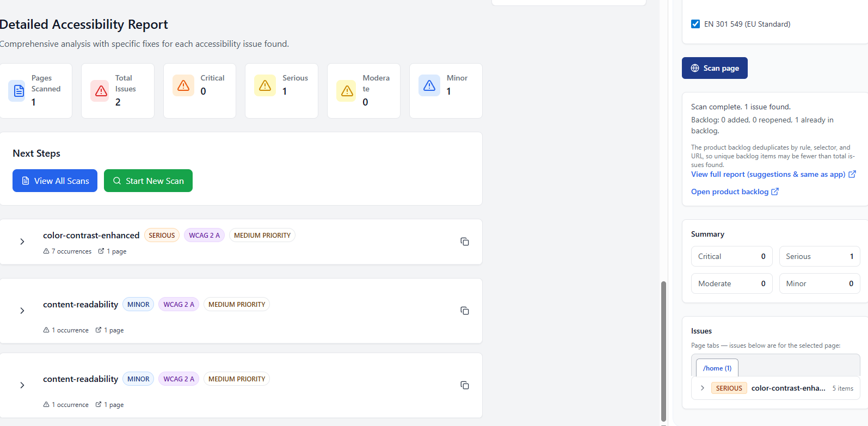Click the Scan page button
Viewport: 868px width, 426px height.
coord(714,68)
